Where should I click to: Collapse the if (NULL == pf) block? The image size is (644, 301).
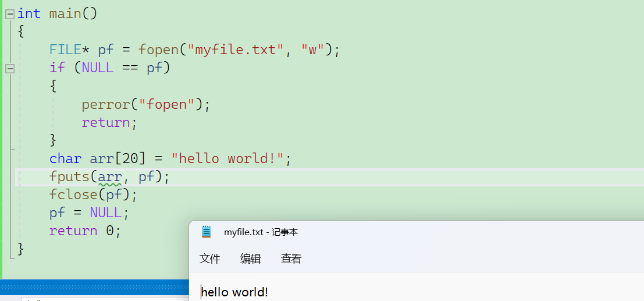click(x=9, y=69)
